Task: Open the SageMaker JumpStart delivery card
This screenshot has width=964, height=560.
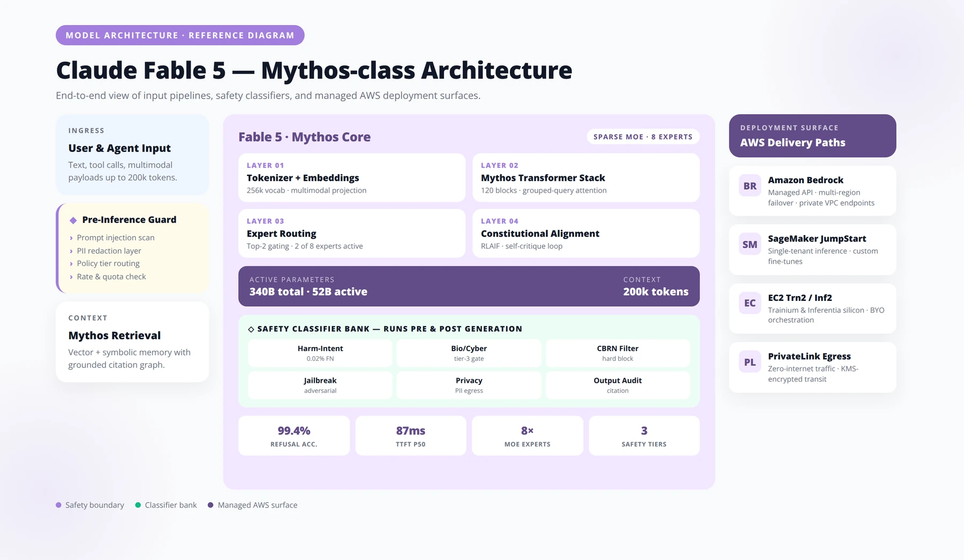Action: (812, 249)
